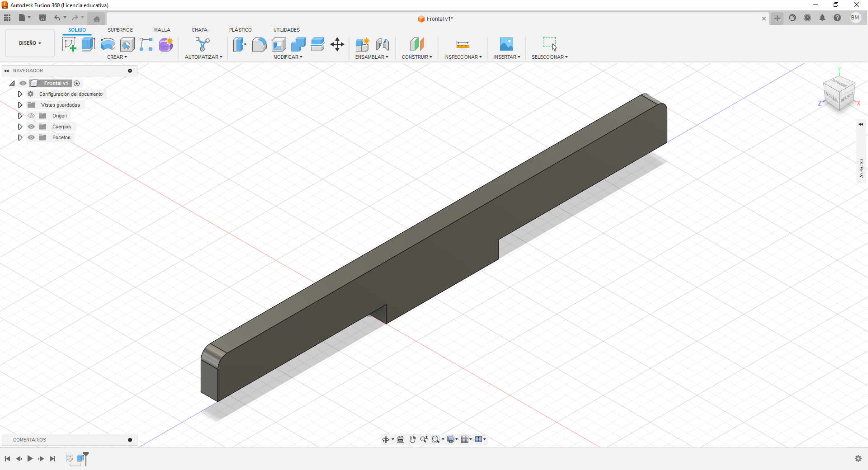Select the Press Pull tool icon
The image size is (868, 470).
click(240, 44)
